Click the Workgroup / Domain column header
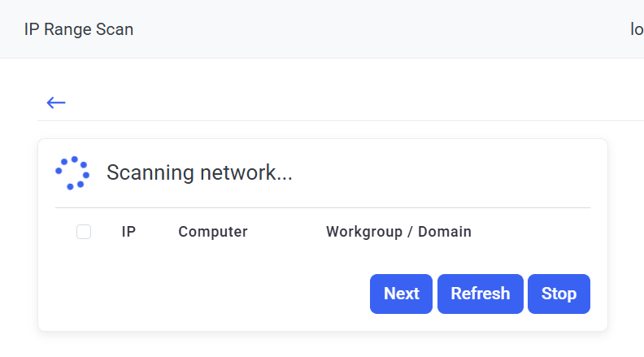The width and height of the screenshot is (644, 357). tap(398, 232)
